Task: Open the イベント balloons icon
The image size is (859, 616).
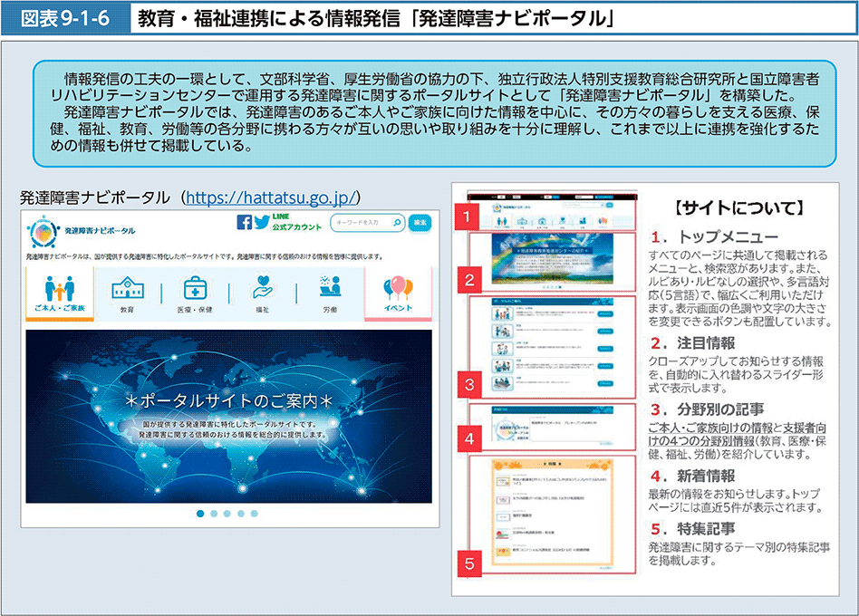Action: [x=398, y=288]
